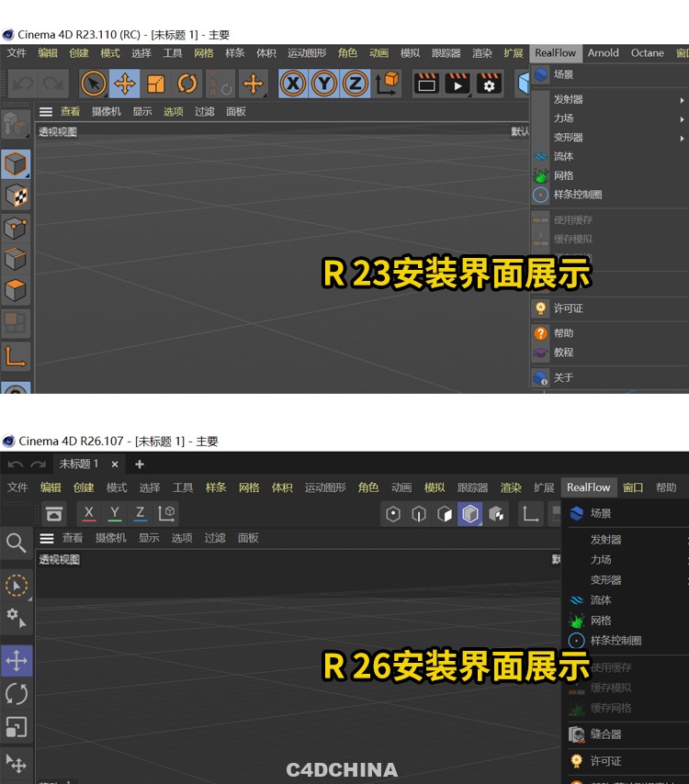Select Edges mode icon in R26 toolbar
Screen dimensions: 689x784
pos(419,514)
